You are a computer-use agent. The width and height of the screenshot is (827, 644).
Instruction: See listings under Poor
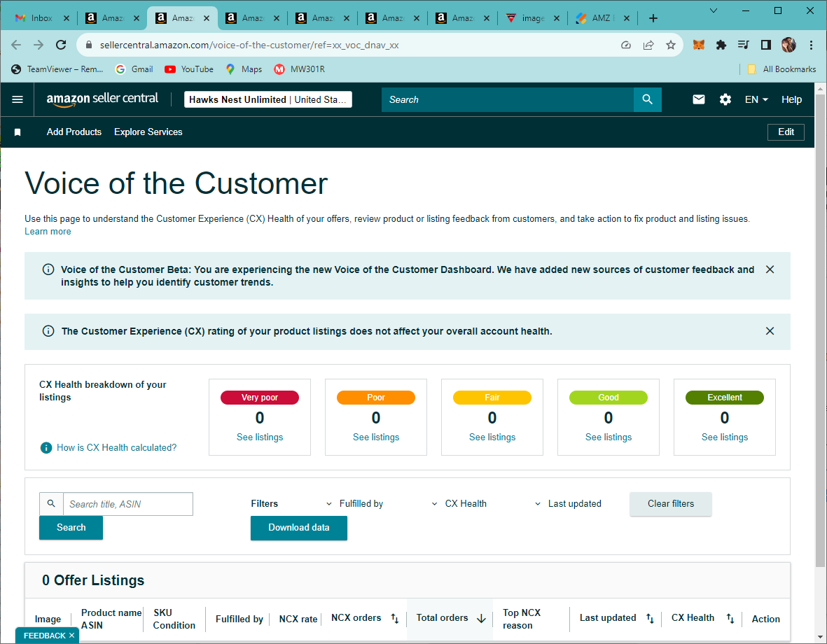[376, 437]
